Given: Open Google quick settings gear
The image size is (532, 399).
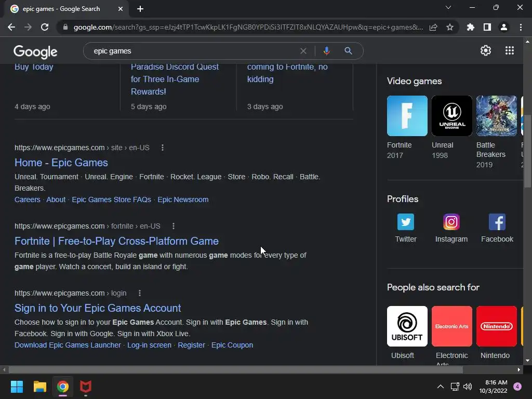Looking at the screenshot, I should coord(486,50).
